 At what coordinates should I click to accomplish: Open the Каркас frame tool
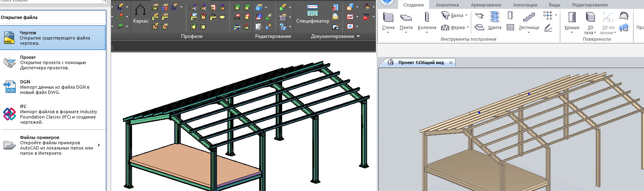point(140,15)
